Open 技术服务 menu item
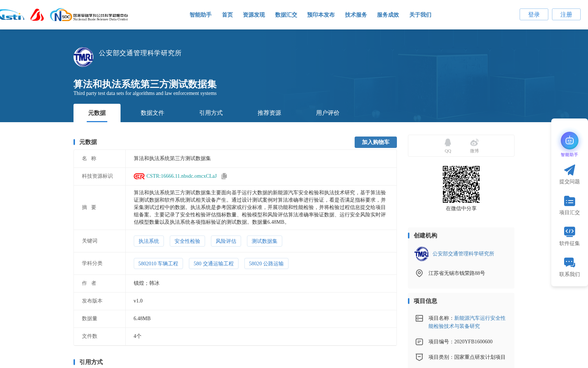Viewport: 588px width, 368px height. 356,15
